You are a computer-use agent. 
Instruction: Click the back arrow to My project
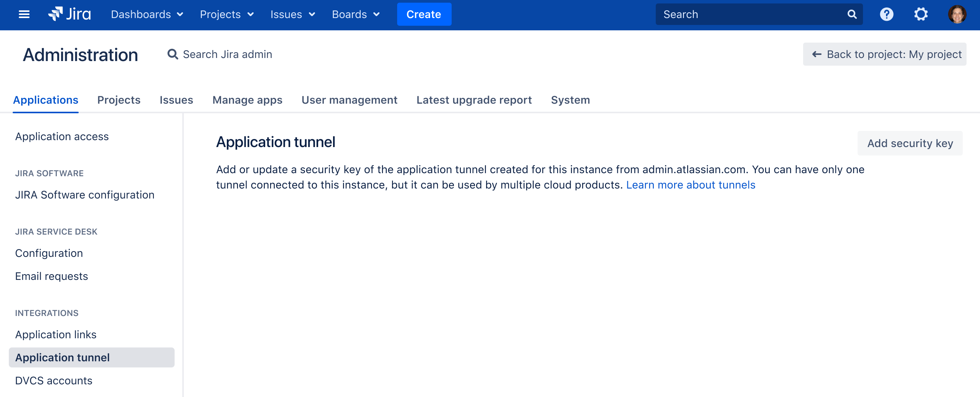(x=817, y=55)
